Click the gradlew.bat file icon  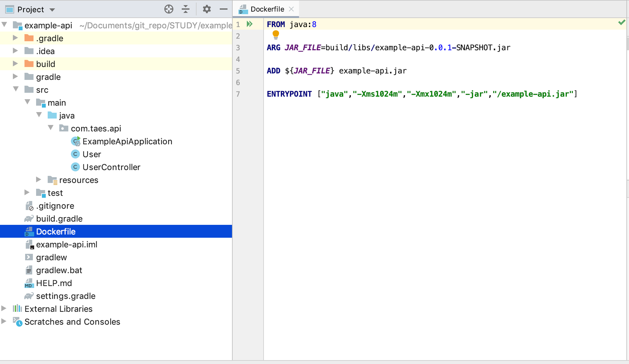[x=29, y=270]
